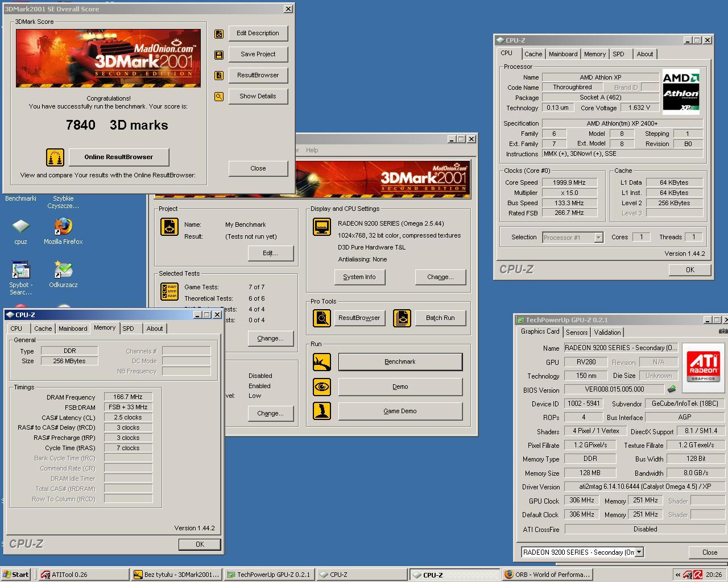Open the cpuz desktop shortcut

click(20, 232)
